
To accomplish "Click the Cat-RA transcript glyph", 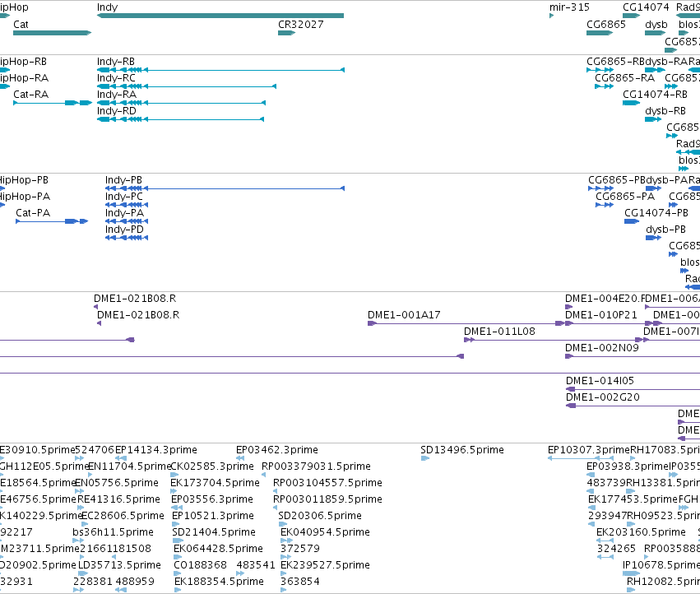I will click(x=52, y=103).
